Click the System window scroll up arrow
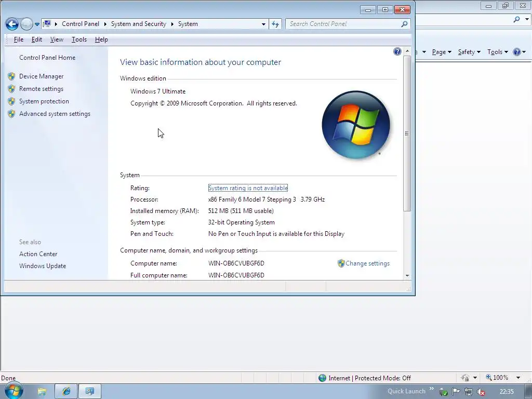This screenshot has height=399, width=532. coord(407,51)
